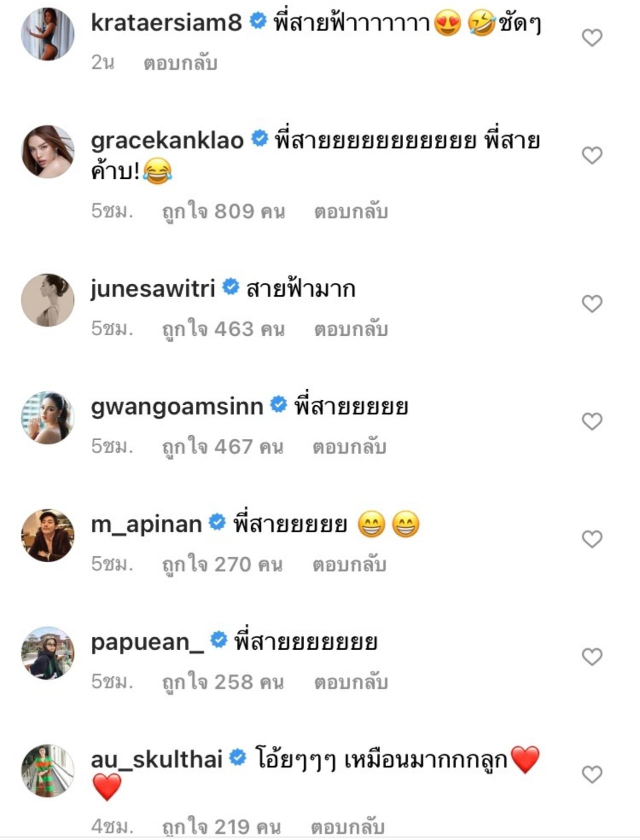Open the m_apinan username link
This screenshot has width=640, height=840.
tap(146, 524)
